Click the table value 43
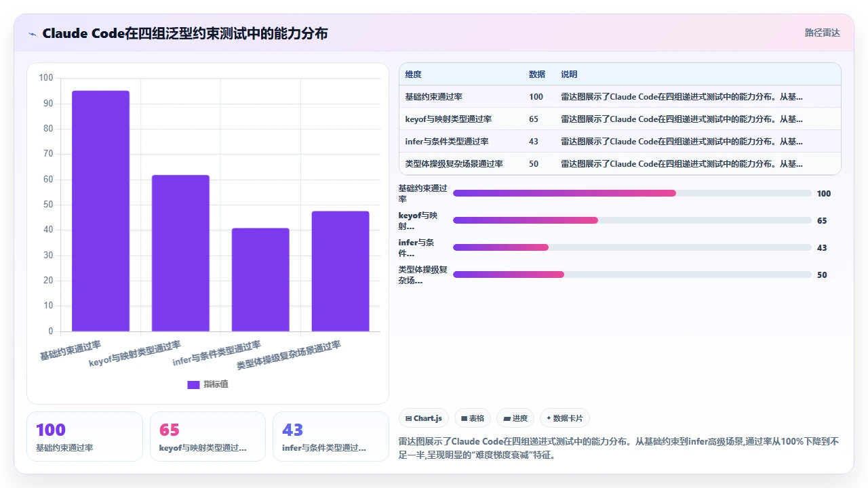This screenshot has height=488, width=868. pos(534,142)
